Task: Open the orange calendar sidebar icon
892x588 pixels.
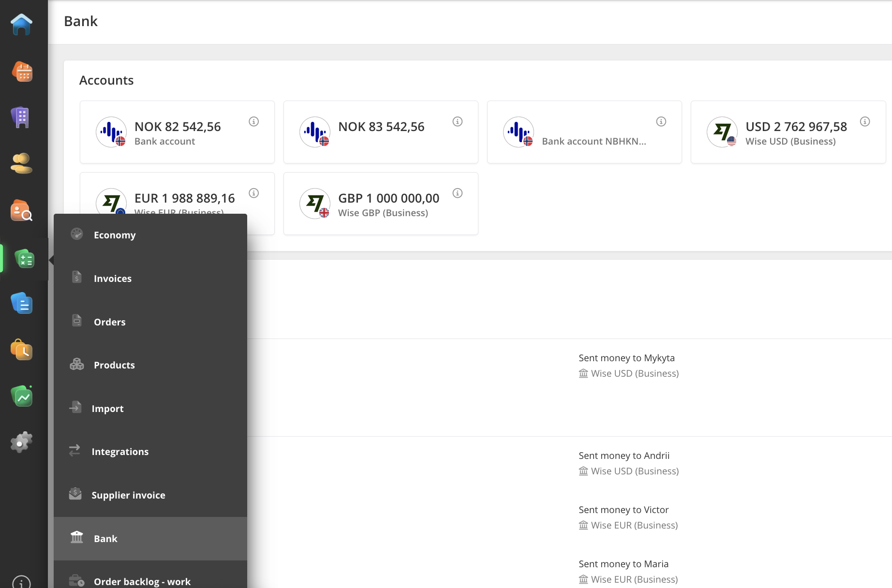Action: click(x=22, y=72)
